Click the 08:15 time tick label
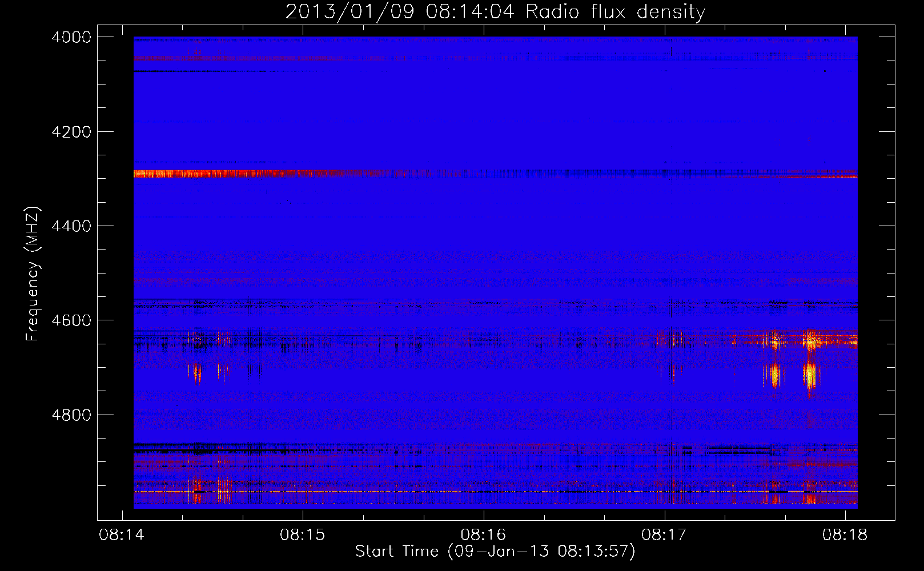924x571 pixels. (303, 535)
